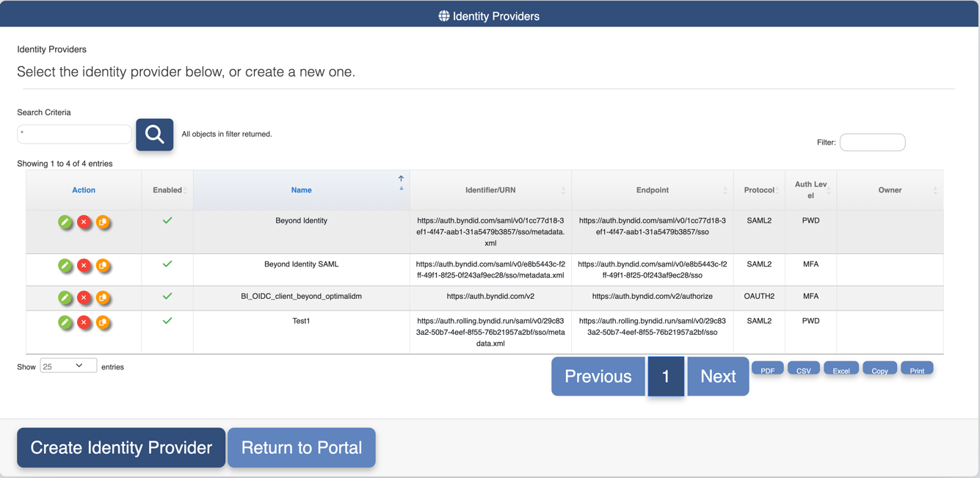Click Return to Portal button
Image resolution: width=980 pixels, height=478 pixels.
pos(302,448)
